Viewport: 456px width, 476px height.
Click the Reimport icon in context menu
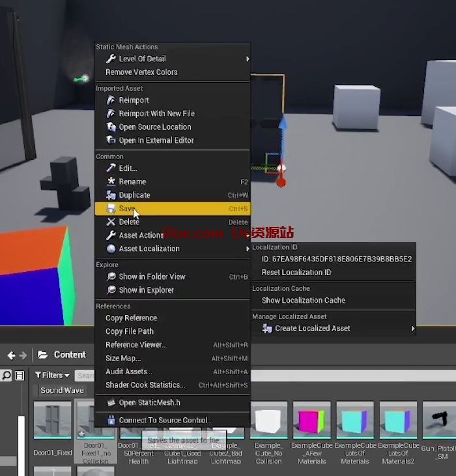[x=111, y=100]
